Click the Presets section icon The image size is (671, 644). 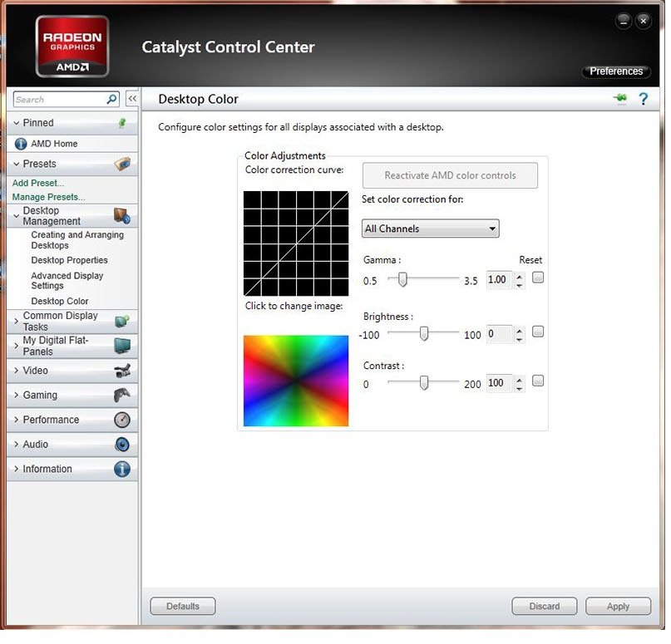pos(123,165)
